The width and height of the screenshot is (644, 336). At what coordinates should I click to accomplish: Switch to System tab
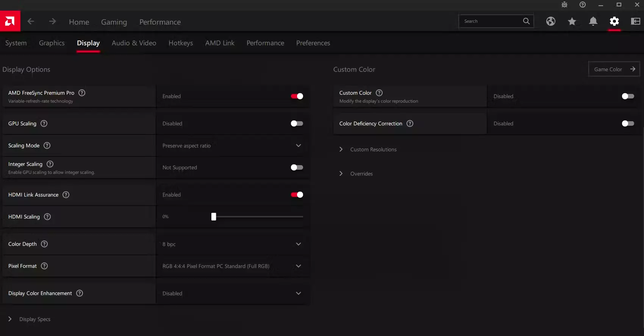pos(16,43)
